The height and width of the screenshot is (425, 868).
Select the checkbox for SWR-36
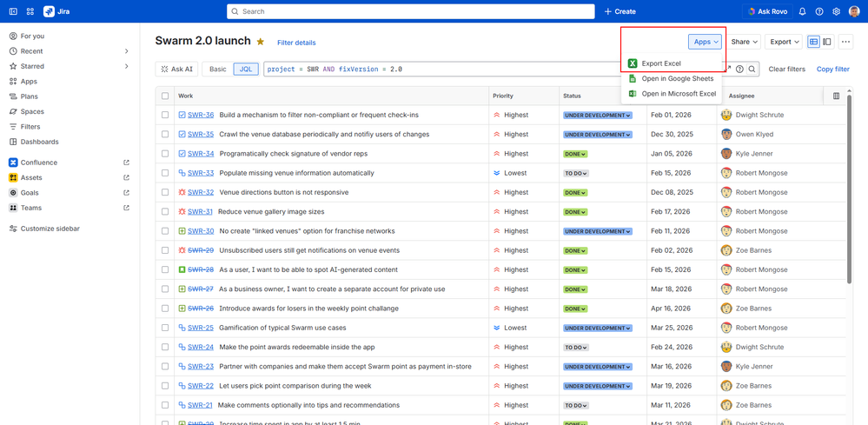[x=165, y=115]
